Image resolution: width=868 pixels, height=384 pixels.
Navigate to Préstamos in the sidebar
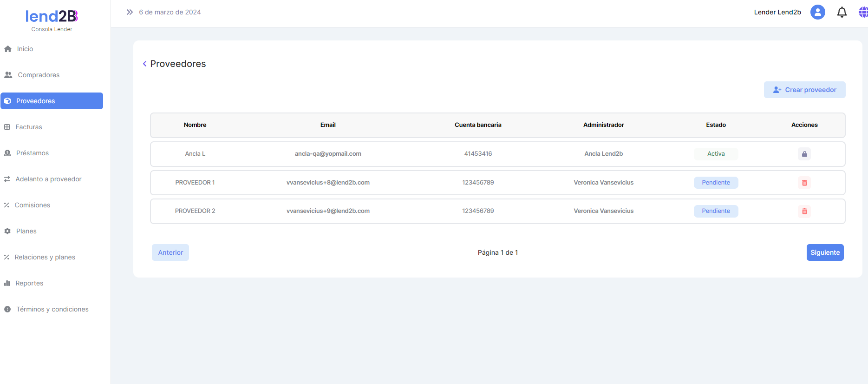(x=32, y=153)
